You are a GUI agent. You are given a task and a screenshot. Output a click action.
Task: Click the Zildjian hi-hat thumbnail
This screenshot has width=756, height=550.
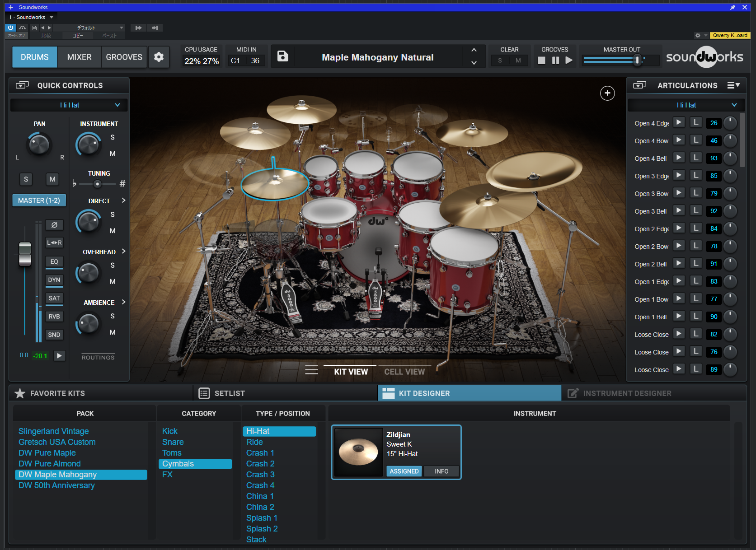359,452
